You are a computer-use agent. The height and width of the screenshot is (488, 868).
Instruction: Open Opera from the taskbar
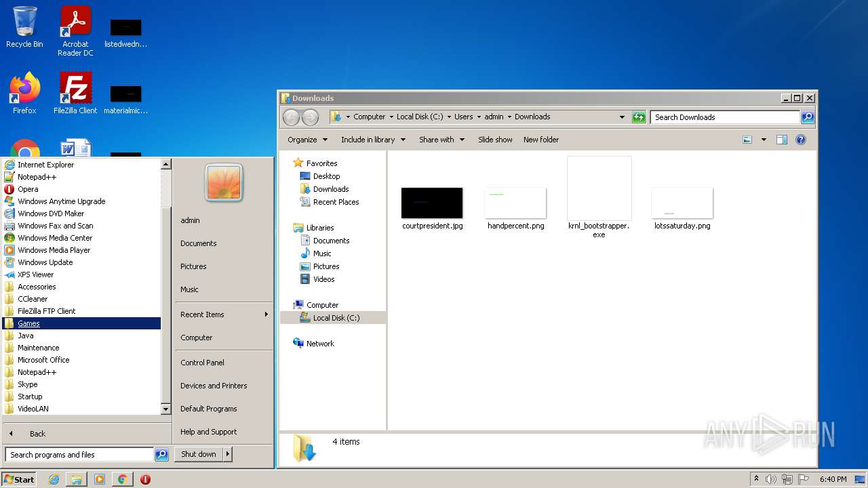coord(145,479)
